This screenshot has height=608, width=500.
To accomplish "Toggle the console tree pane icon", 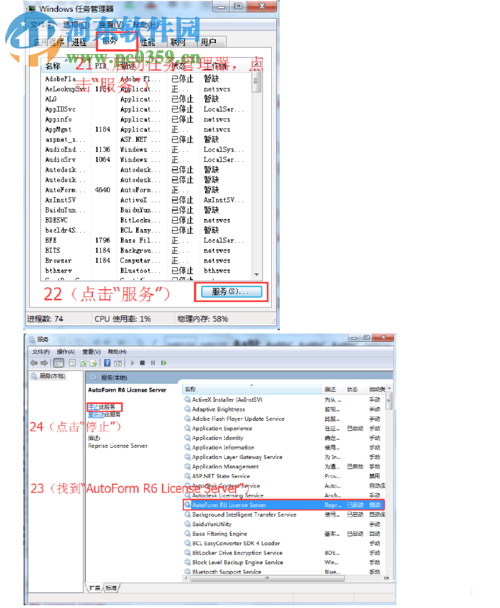I will [59, 363].
